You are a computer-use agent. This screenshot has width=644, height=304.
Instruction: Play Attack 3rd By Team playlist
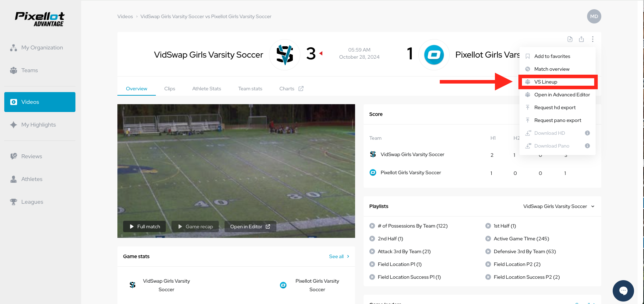pyautogui.click(x=400, y=251)
